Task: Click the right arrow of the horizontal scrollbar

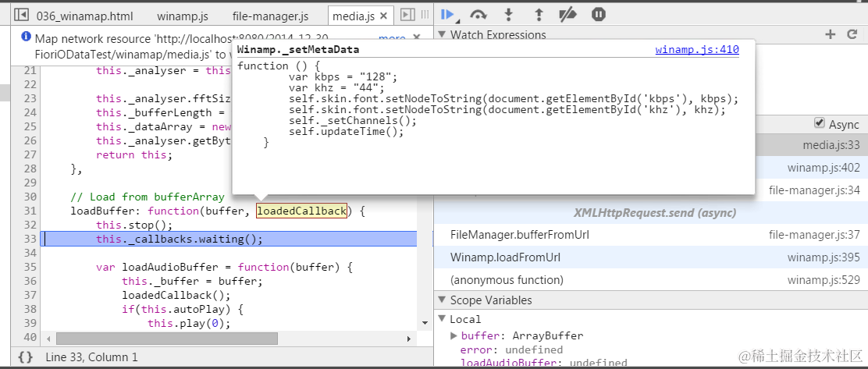Action: pos(409,338)
